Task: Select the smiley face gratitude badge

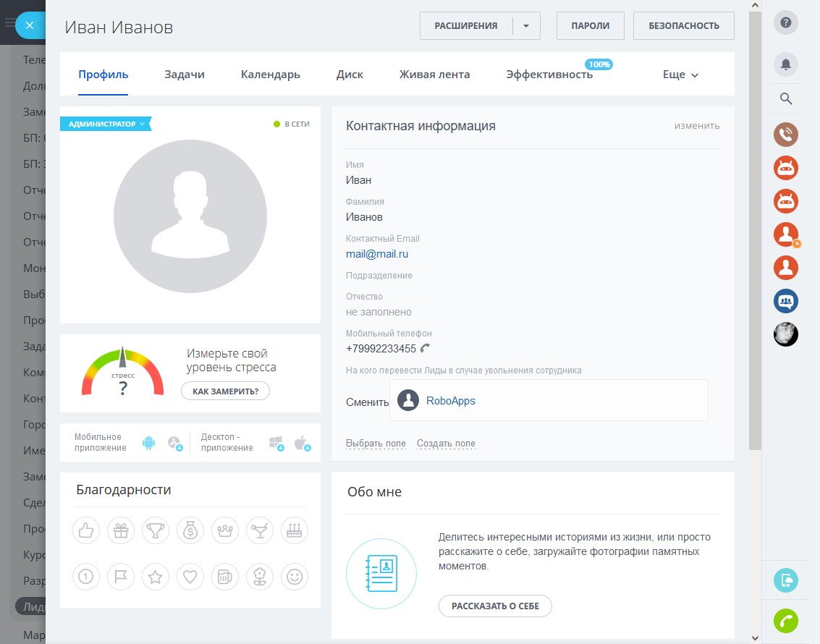Action: (x=295, y=577)
